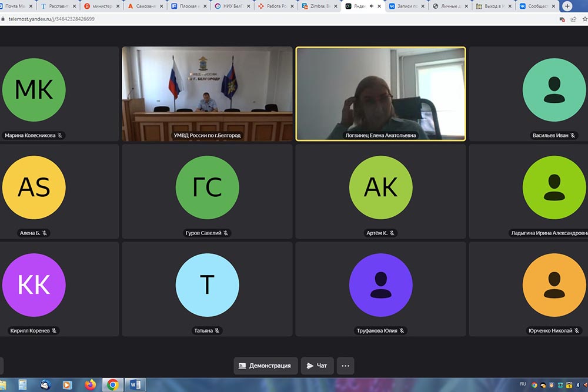Open Microsoft Word from the taskbar
This screenshot has width=588, height=392.
(135, 385)
